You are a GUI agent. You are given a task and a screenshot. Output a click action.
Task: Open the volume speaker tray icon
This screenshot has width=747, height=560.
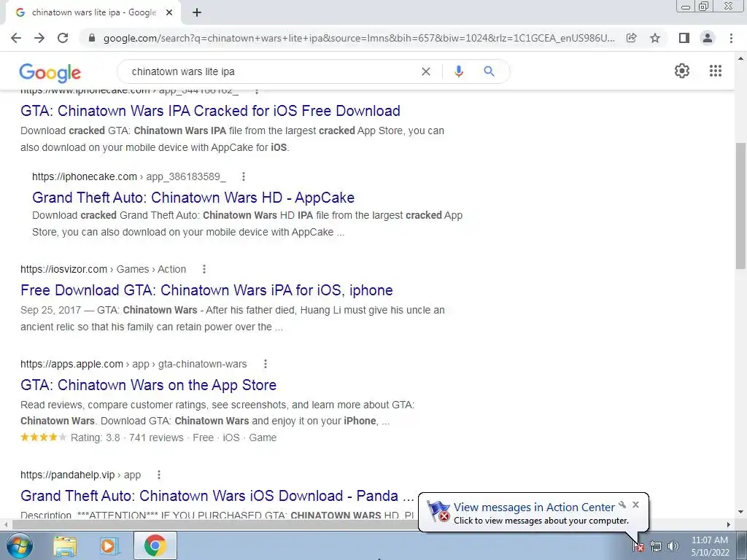point(673,546)
